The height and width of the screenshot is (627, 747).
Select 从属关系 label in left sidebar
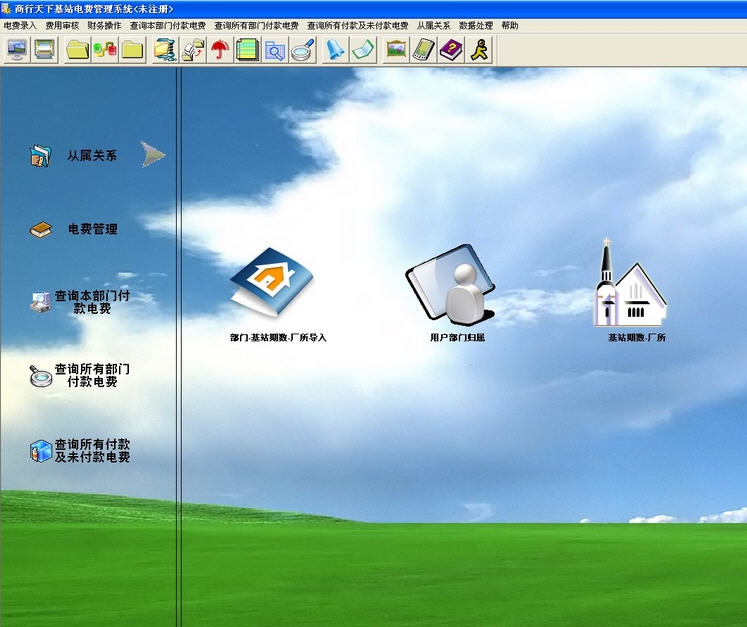click(92, 156)
